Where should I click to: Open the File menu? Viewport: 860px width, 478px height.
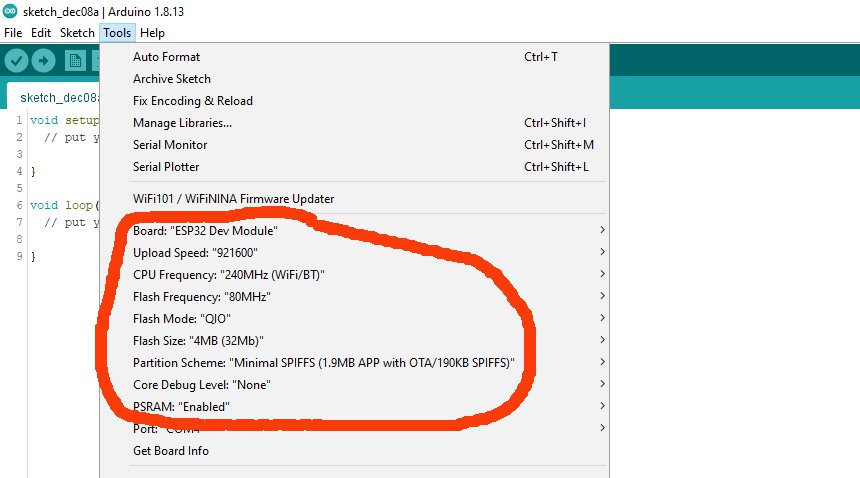point(13,33)
